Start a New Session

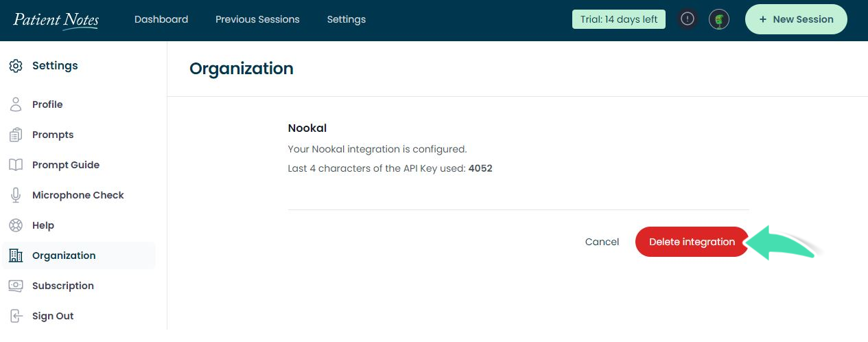796,19
